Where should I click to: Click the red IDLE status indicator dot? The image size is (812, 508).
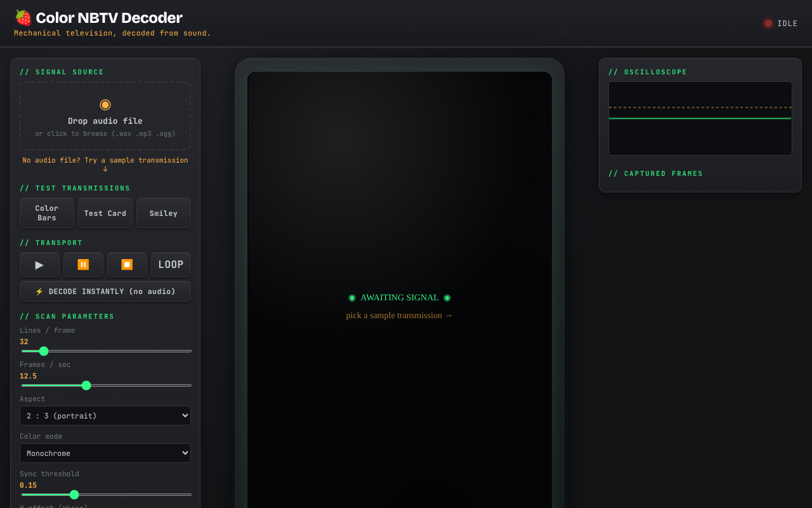768,23
